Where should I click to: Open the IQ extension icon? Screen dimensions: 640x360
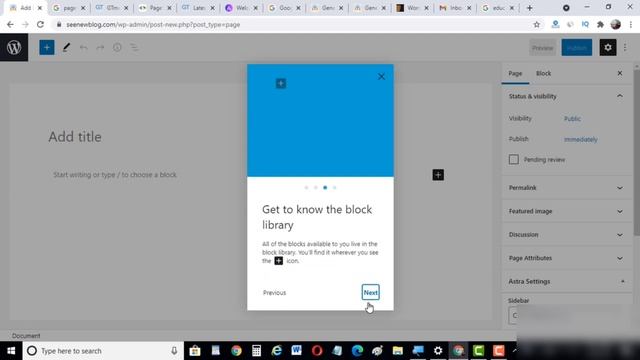tap(585, 24)
